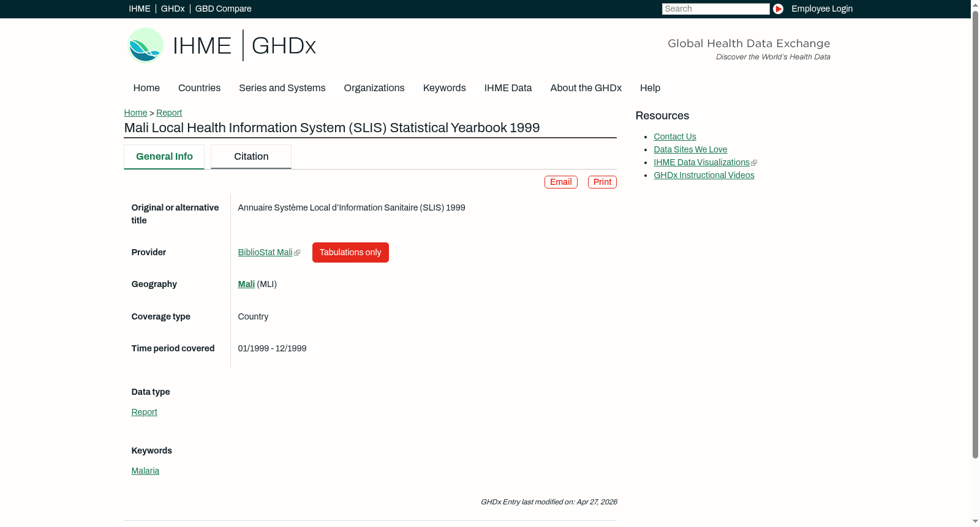Click the Tabulations only red badge
The height and width of the screenshot is (527, 980).
350,252
